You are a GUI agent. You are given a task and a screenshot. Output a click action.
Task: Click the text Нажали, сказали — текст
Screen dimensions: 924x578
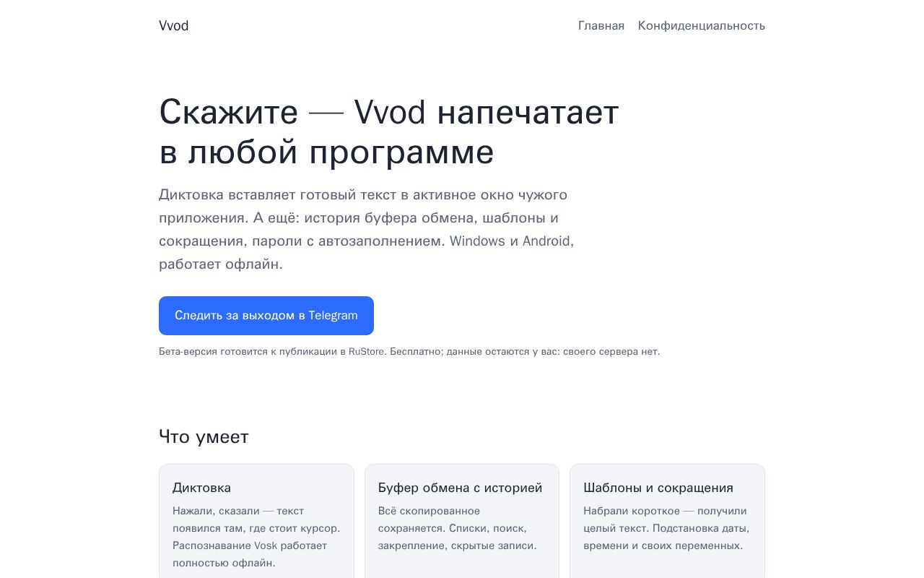click(238, 511)
